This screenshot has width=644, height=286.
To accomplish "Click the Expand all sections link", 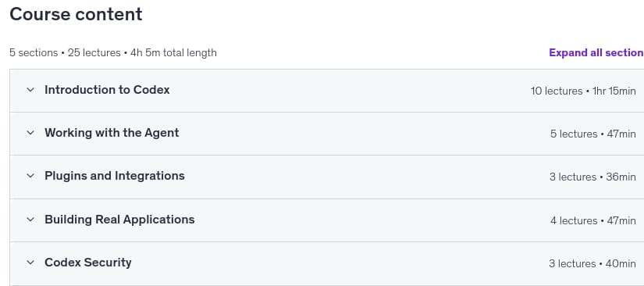I will pos(596,53).
